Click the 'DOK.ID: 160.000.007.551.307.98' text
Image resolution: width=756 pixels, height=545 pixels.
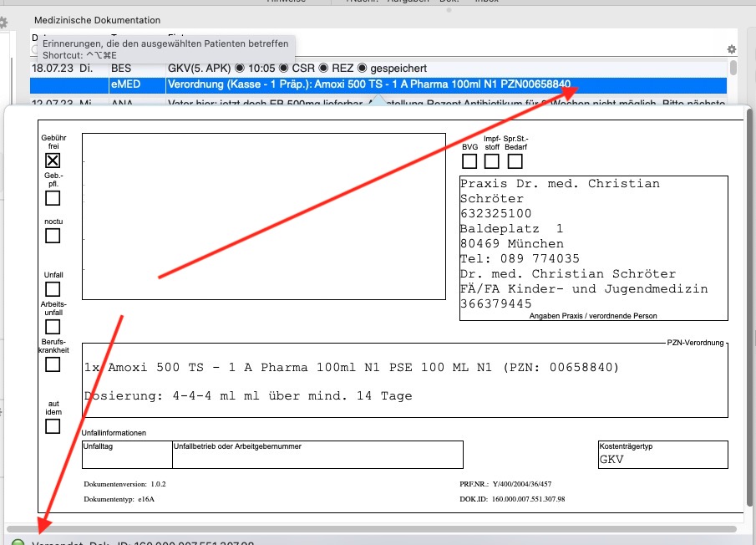(513, 499)
